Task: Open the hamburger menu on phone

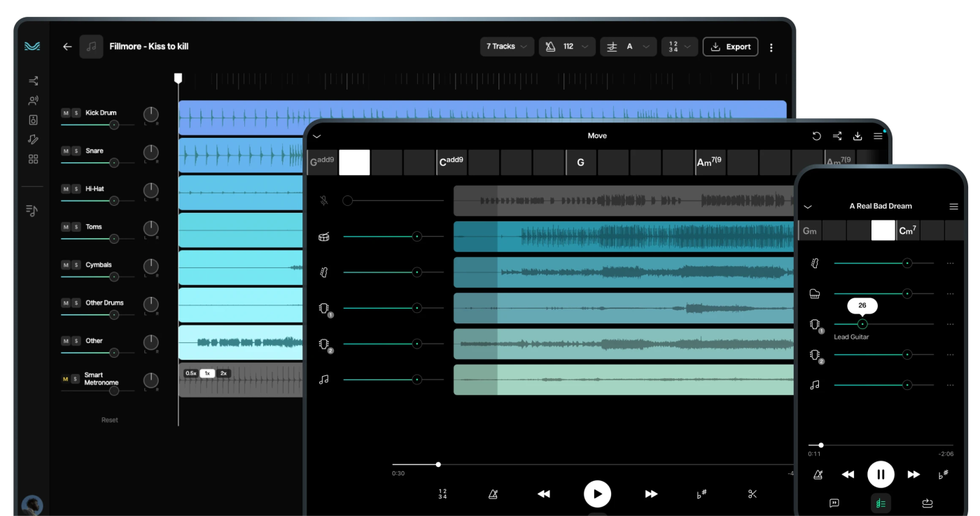Action: [x=953, y=207]
